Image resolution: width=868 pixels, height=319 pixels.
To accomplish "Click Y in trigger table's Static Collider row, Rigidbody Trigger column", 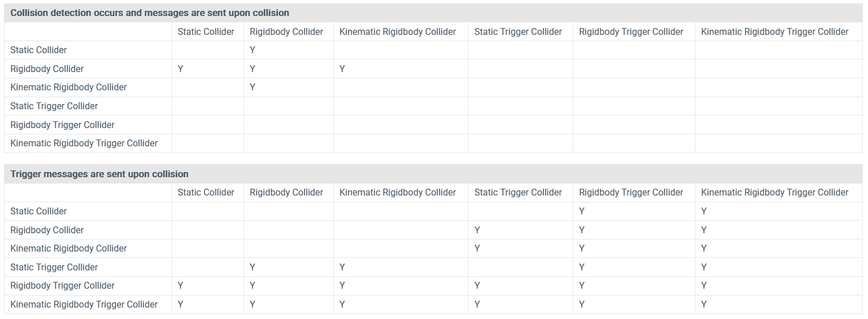I will pyautogui.click(x=582, y=212).
